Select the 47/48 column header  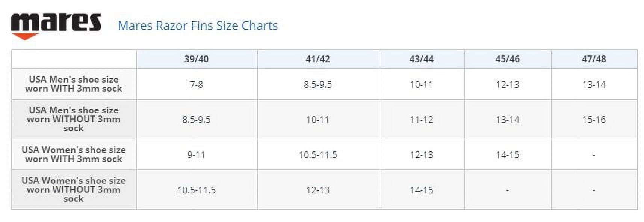coord(594,59)
